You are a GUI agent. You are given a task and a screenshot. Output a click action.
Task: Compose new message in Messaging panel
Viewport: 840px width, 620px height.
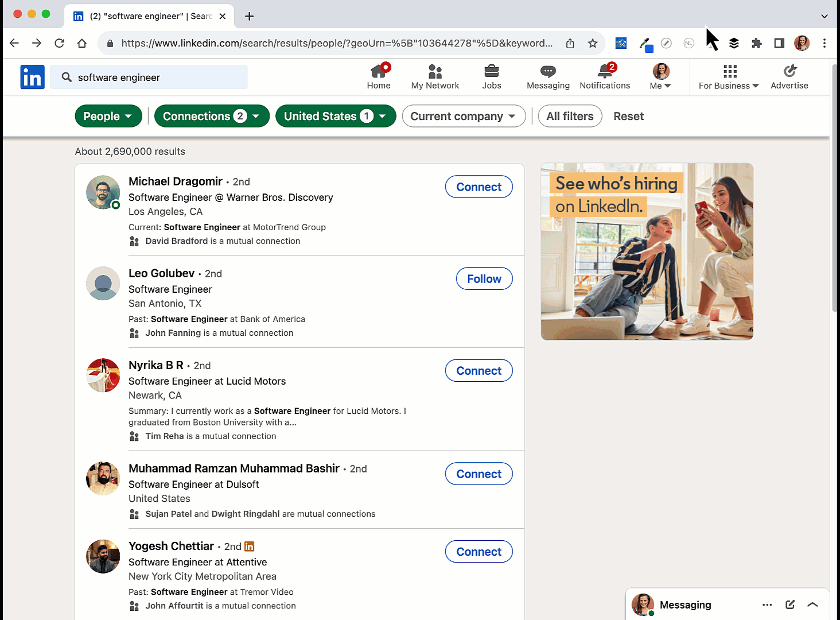(x=790, y=604)
